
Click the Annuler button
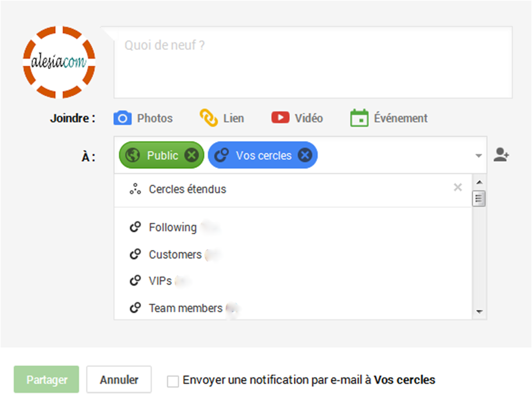pos(119,380)
